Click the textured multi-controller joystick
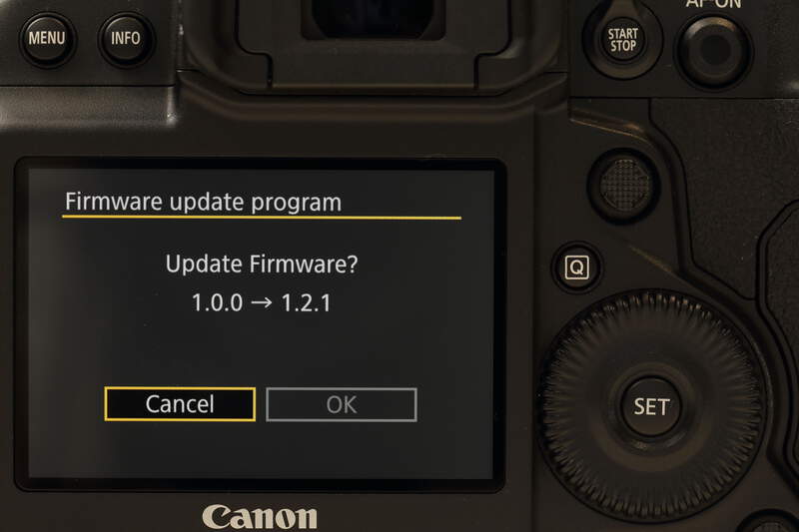The image size is (799, 532). pyautogui.click(x=625, y=186)
